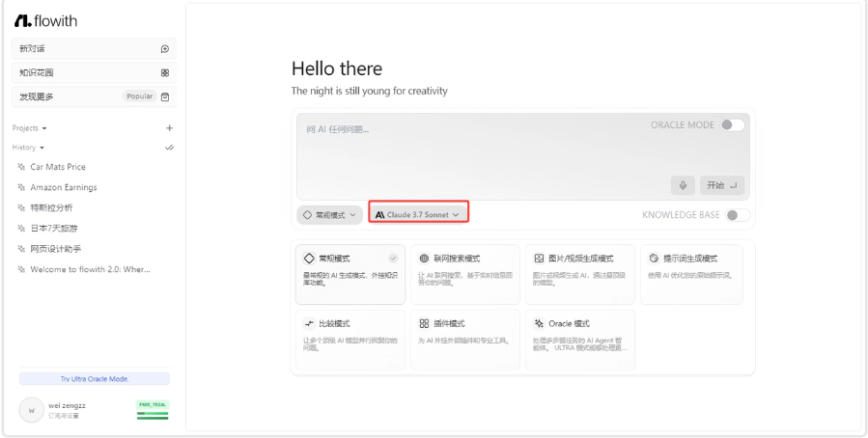Click the Try Ultra Oracle Mode banner
Image resolution: width=868 pixels, height=438 pixels.
tap(95, 379)
